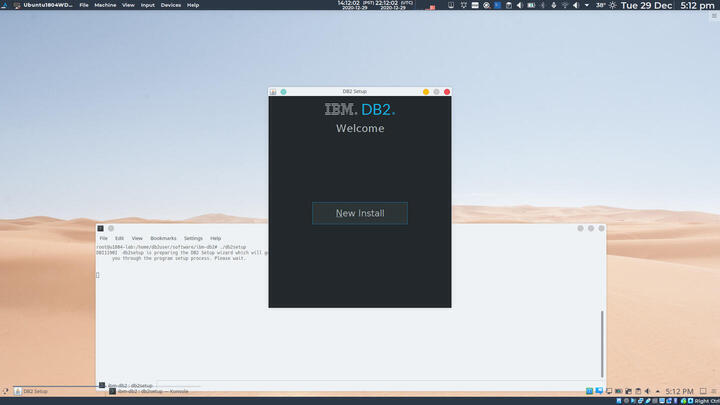This screenshot has width=720, height=405.
Task: Click Konsole pin-on-desktops titlebar button
Action: [x=111, y=228]
